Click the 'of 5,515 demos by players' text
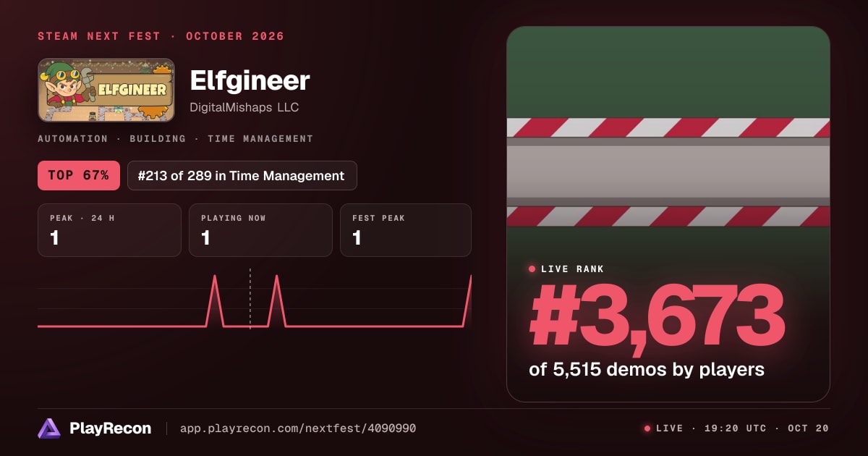 click(647, 369)
